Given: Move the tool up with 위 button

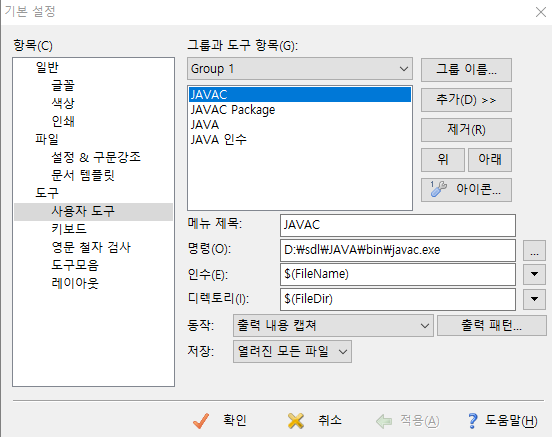Looking at the screenshot, I should tap(443, 160).
